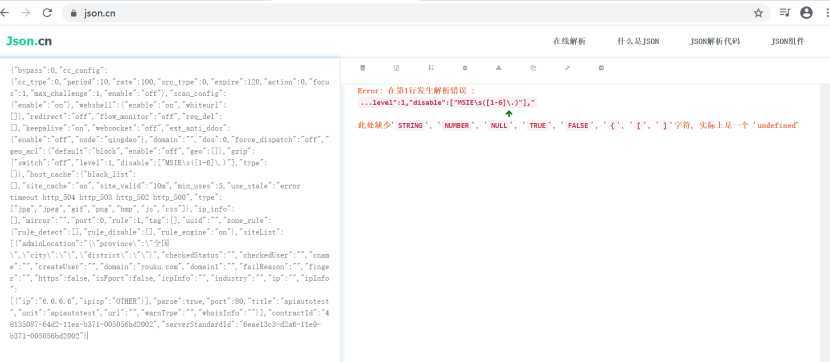Open the JSON组件 navigation item
The width and height of the screenshot is (830, 362).
(787, 41)
